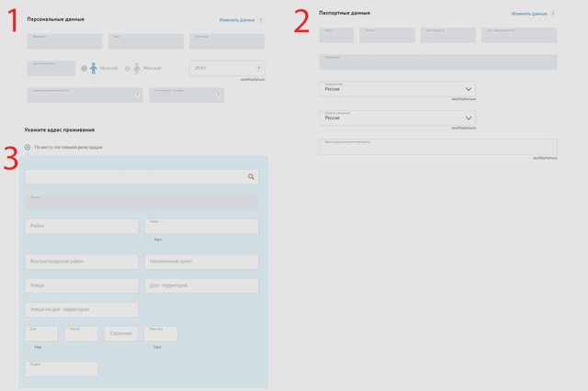Click the 'Укажите адрес проживания' heading

(59, 129)
